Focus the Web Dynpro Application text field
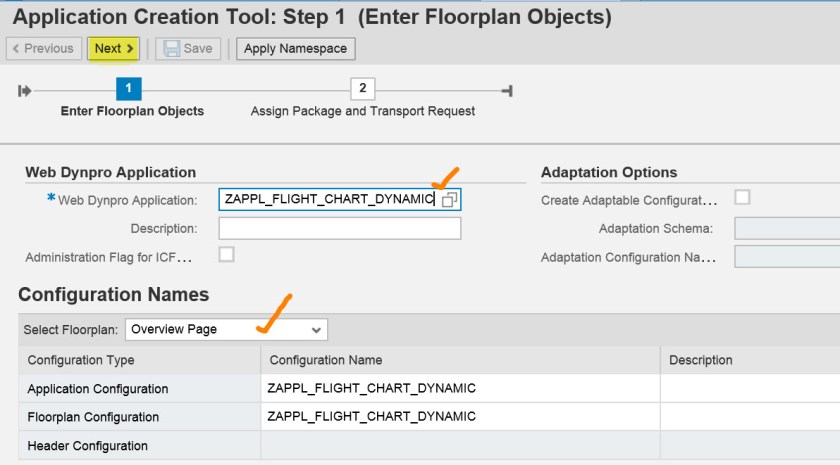Image resolution: width=840 pixels, height=465 pixels. tap(327, 200)
